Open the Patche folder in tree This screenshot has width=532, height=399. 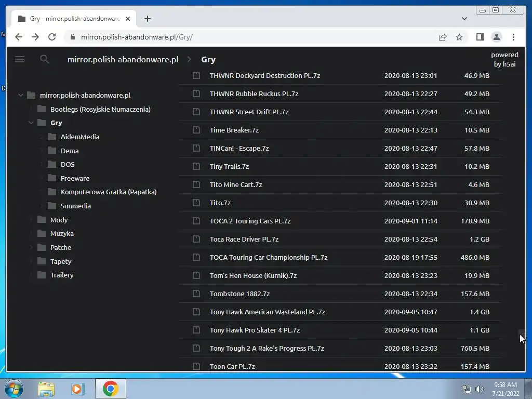click(61, 247)
